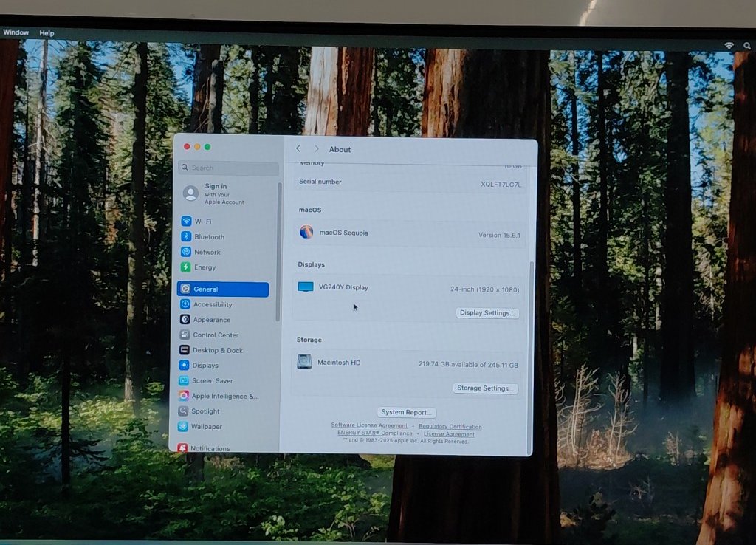
Task: Click the macOS Sequoia logo icon
Action: point(306,232)
